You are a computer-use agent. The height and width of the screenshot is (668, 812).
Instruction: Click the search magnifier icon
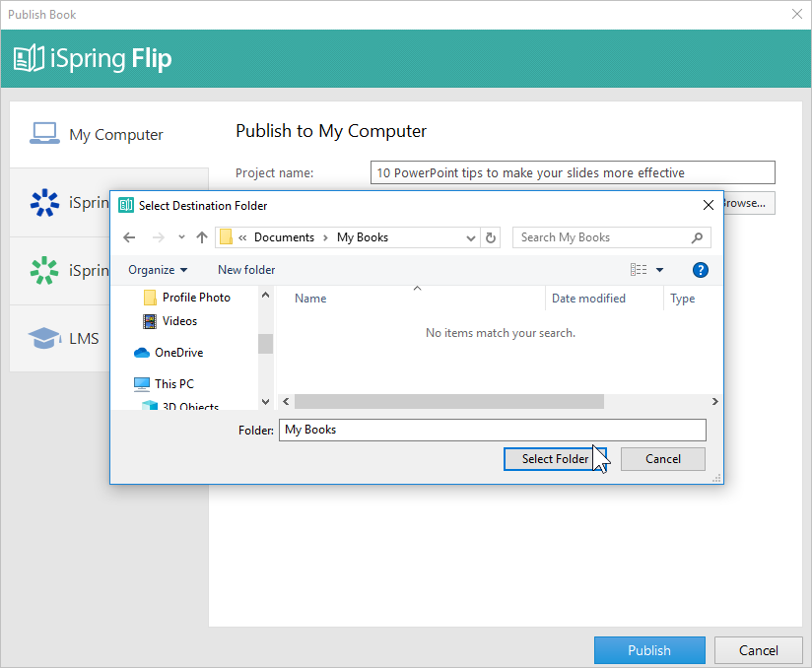[697, 237]
